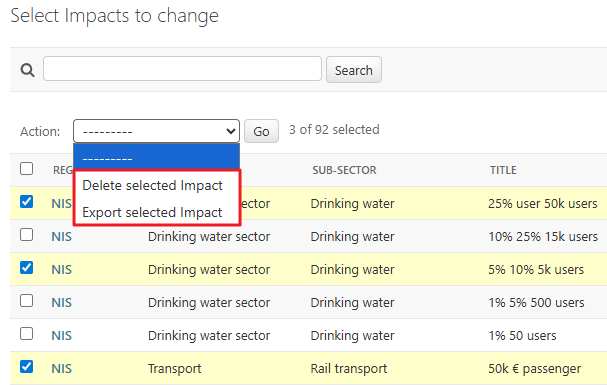Click the magnifier search icon

(27, 70)
